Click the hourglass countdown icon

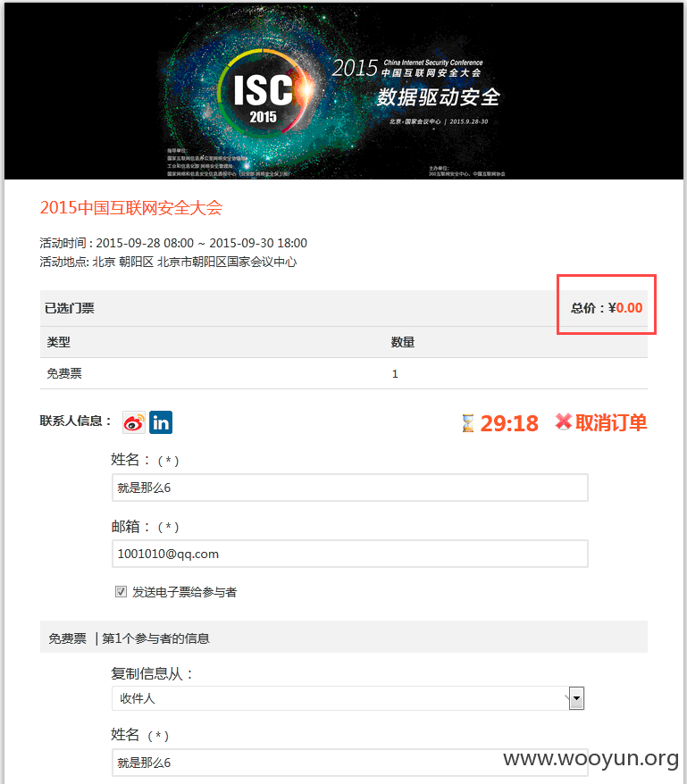468,423
